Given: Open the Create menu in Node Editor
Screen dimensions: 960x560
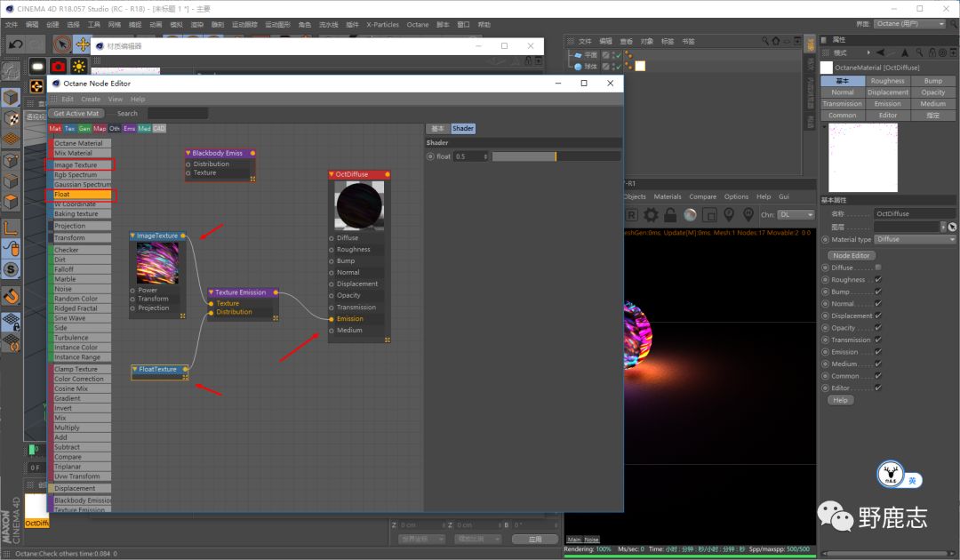Looking at the screenshot, I should click(x=91, y=99).
